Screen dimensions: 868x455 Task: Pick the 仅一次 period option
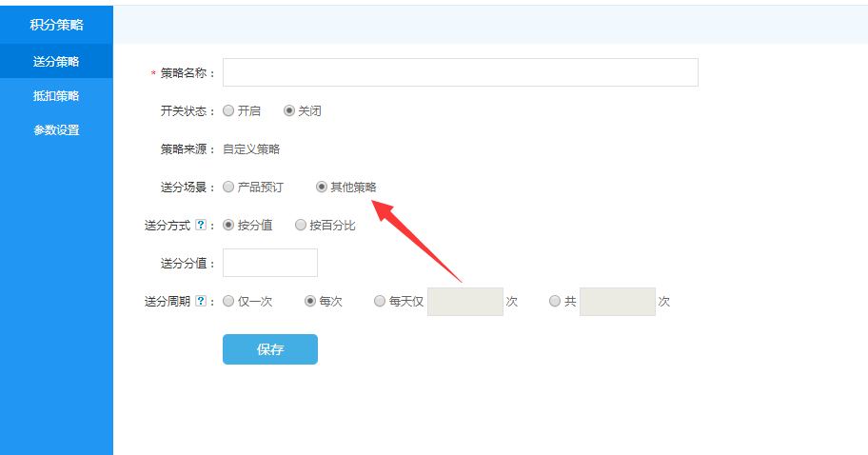228,302
